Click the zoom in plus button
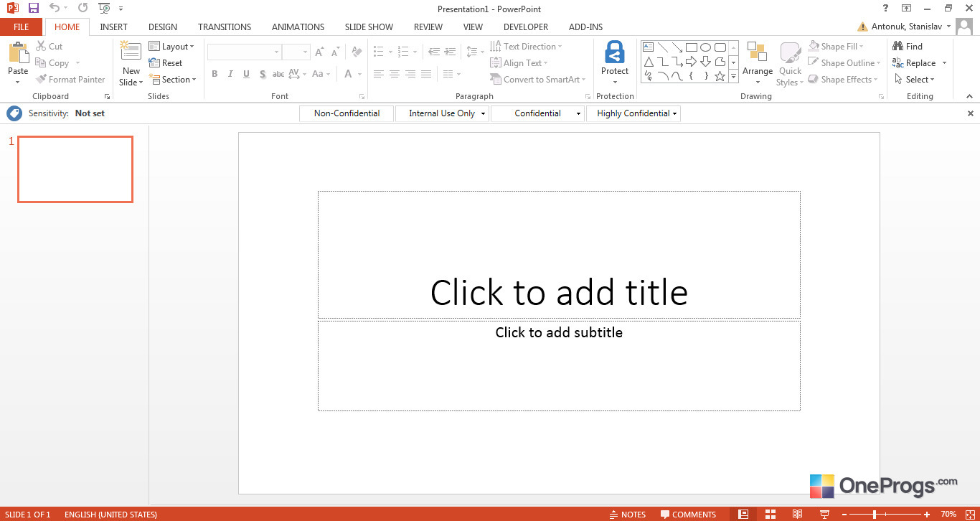Viewport: 980px width, 521px height. pos(927,514)
